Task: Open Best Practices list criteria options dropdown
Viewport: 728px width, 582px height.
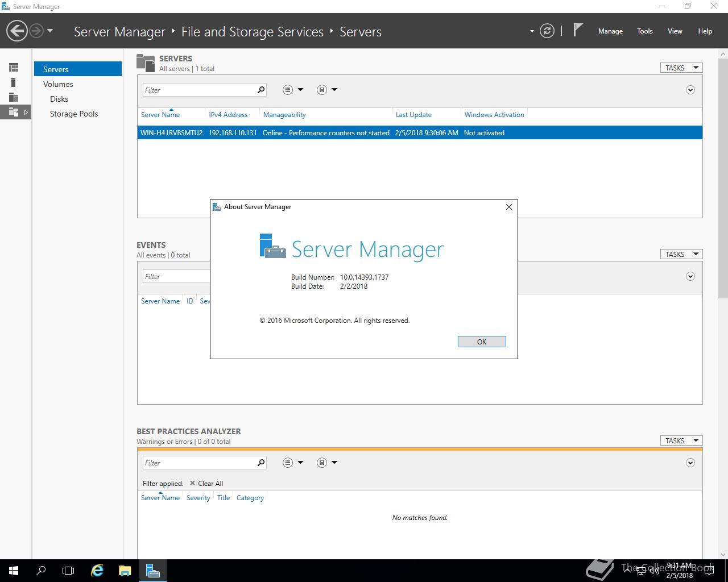Action: pos(293,463)
